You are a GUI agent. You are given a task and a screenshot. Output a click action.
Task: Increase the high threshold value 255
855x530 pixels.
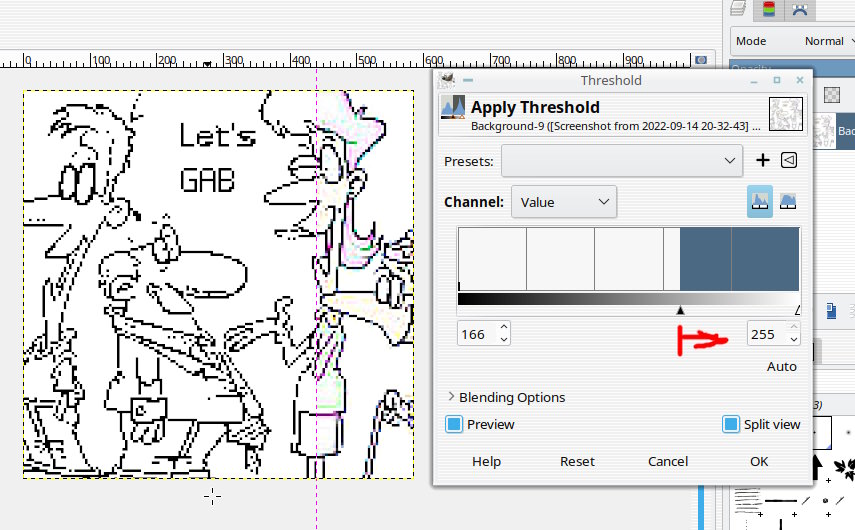pyautogui.click(x=793, y=327)
